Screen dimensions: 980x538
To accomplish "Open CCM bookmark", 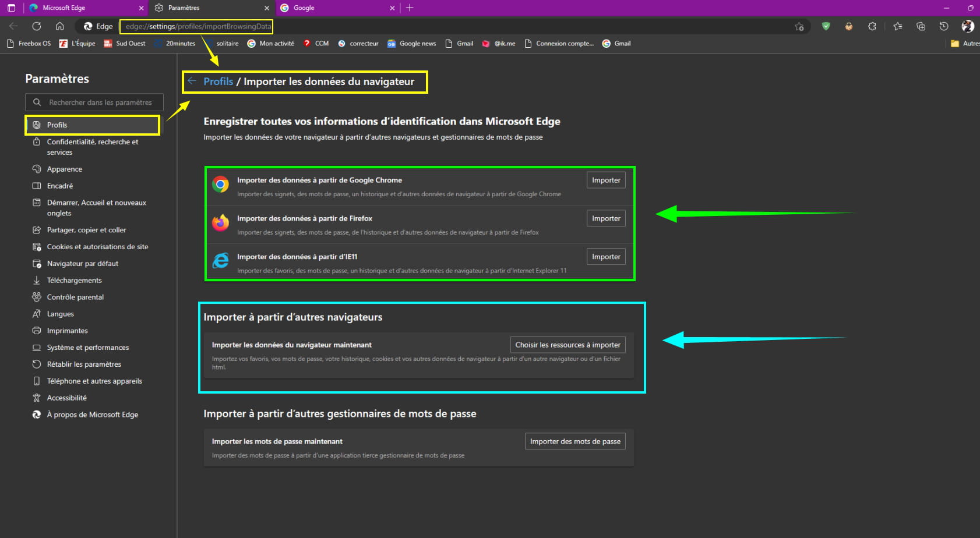I will (x=316, y=44).
